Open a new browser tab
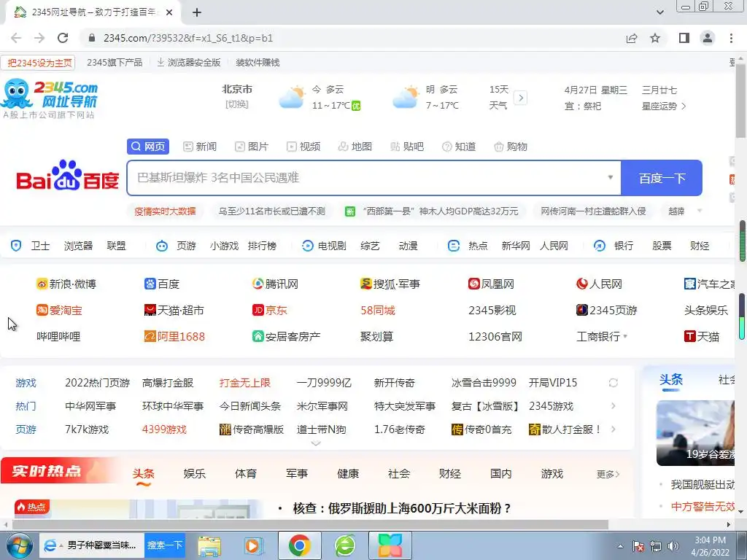This screenshot has height=560, width=747. 197,12
